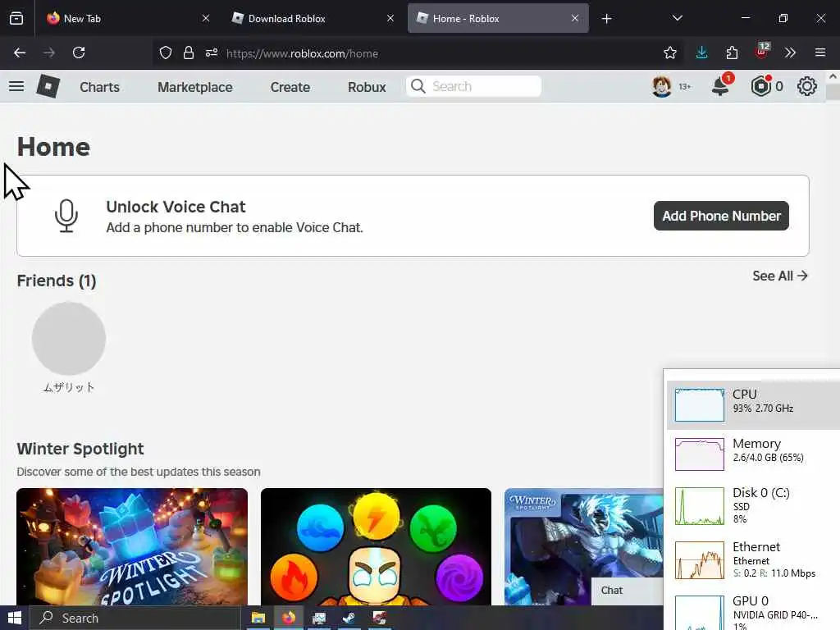Image resolution: width=840 pixels, height=630 pixels.
Task: Go back with the browser back arrow
Action: tap(20, 52)
